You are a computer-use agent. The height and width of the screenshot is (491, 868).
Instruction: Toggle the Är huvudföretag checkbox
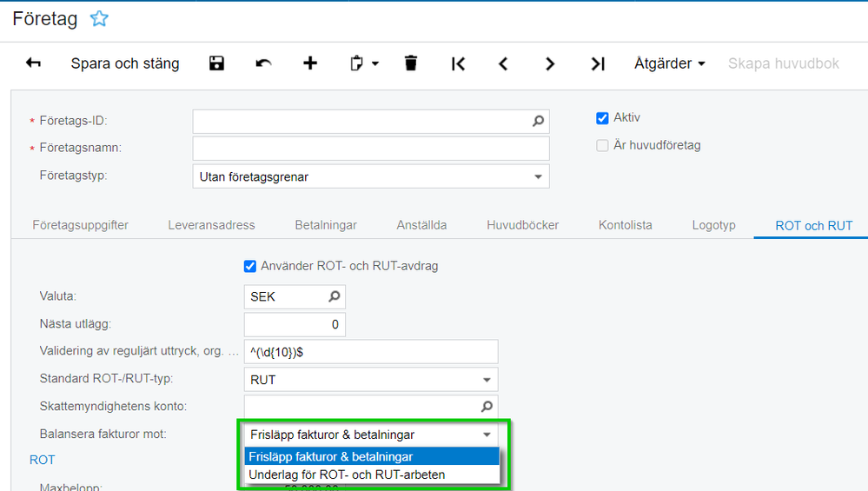click(602, 145)
